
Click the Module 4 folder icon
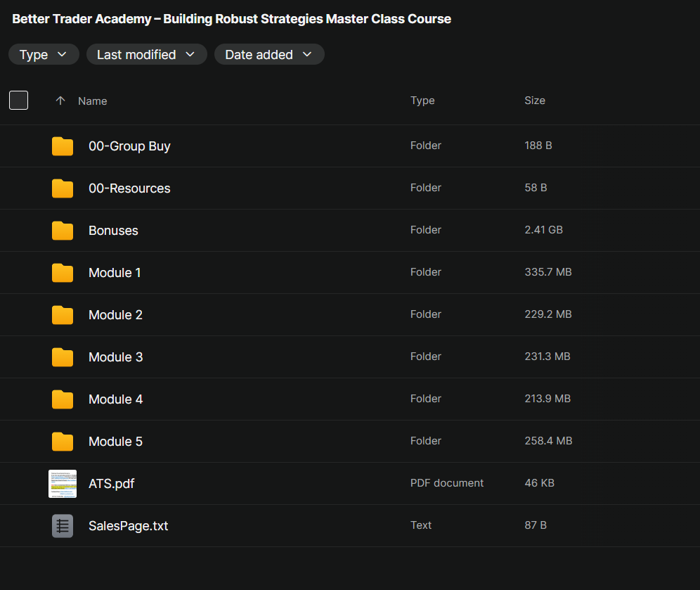tap(63, 399)
